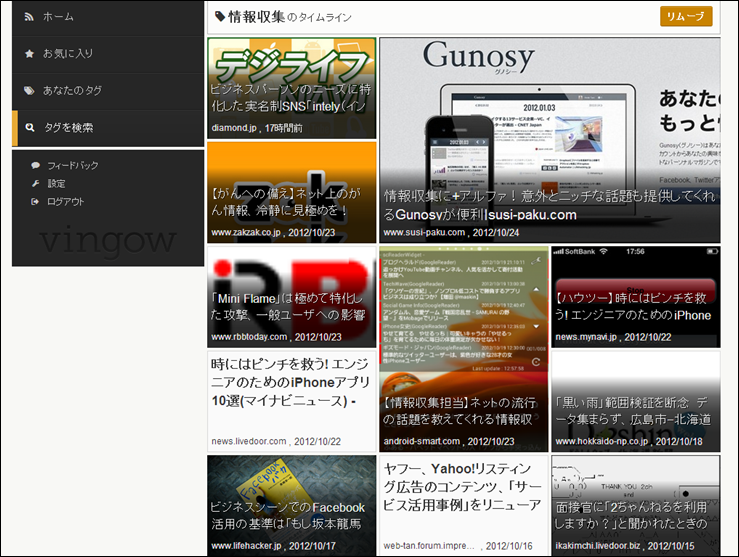Click the speech bubble feedback icon
Image resolution: width=739 pixels, height=557 pixels.
tap(35, 165)
